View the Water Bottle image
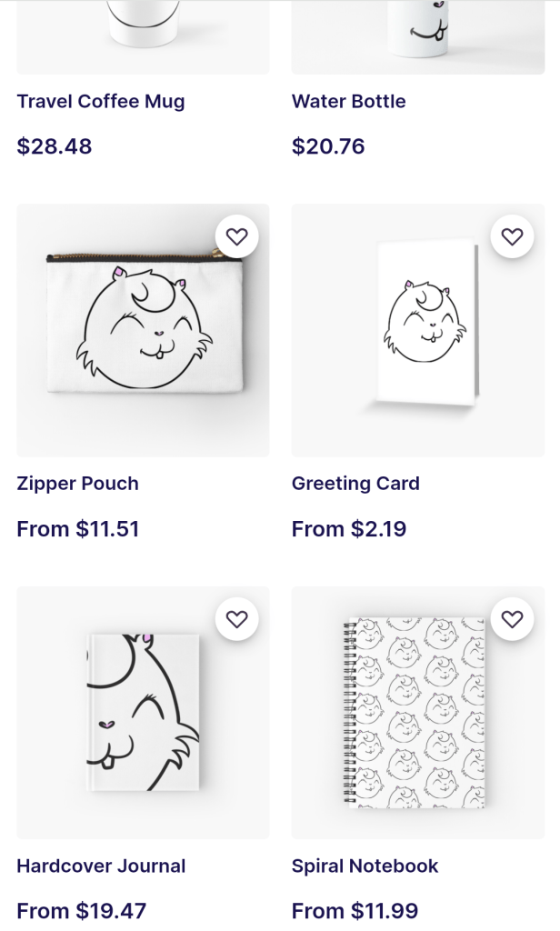560x931 pixels. (418, 36)
